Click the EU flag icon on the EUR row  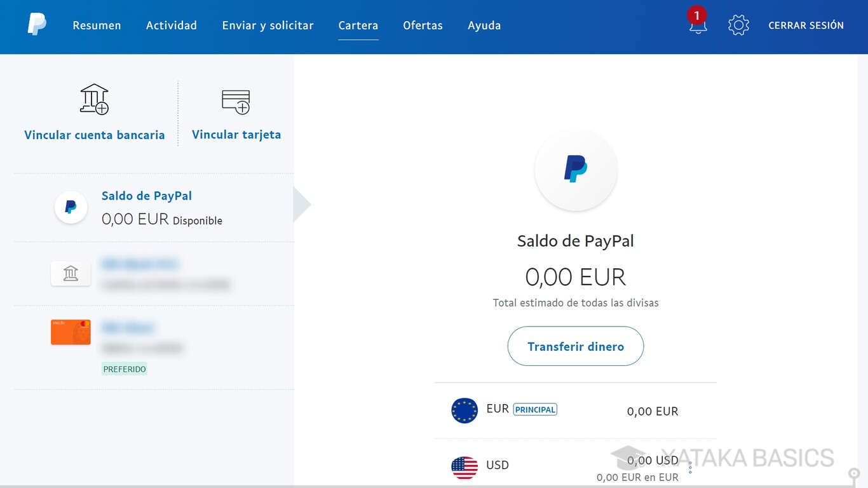pos(465,410)
